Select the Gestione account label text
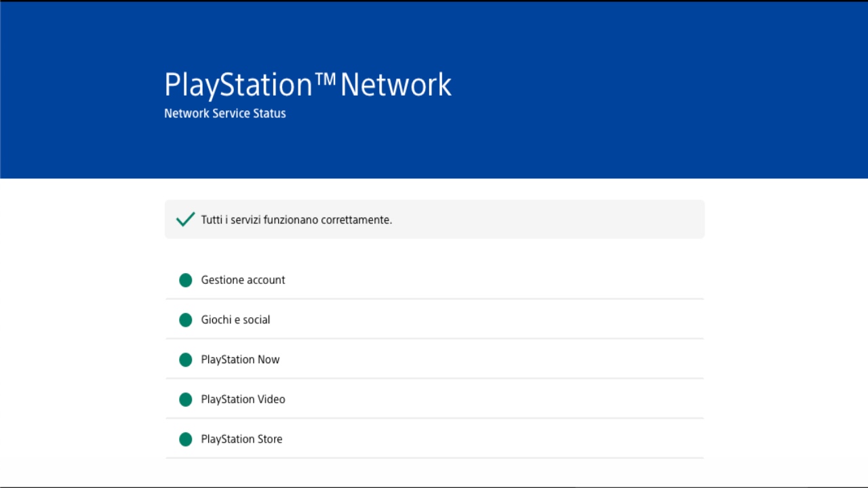This screenshot has width=868, height=488. tap(243, 280)
